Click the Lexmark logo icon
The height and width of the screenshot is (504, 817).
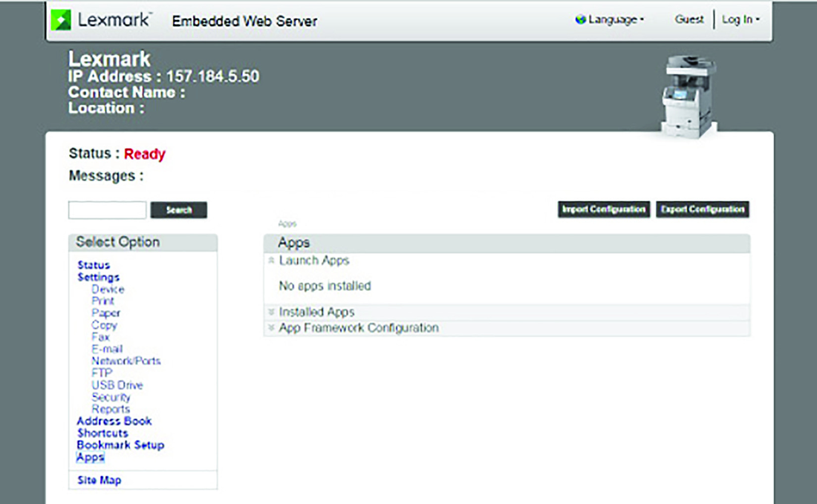tap(60, 20)
